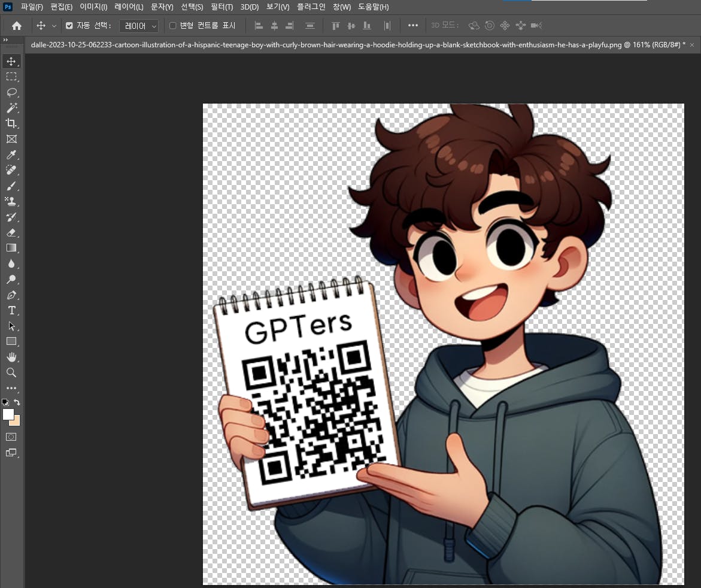Select the Blur tool
Image resolution: width=701 pixels, height=588 pixels.
11,263
